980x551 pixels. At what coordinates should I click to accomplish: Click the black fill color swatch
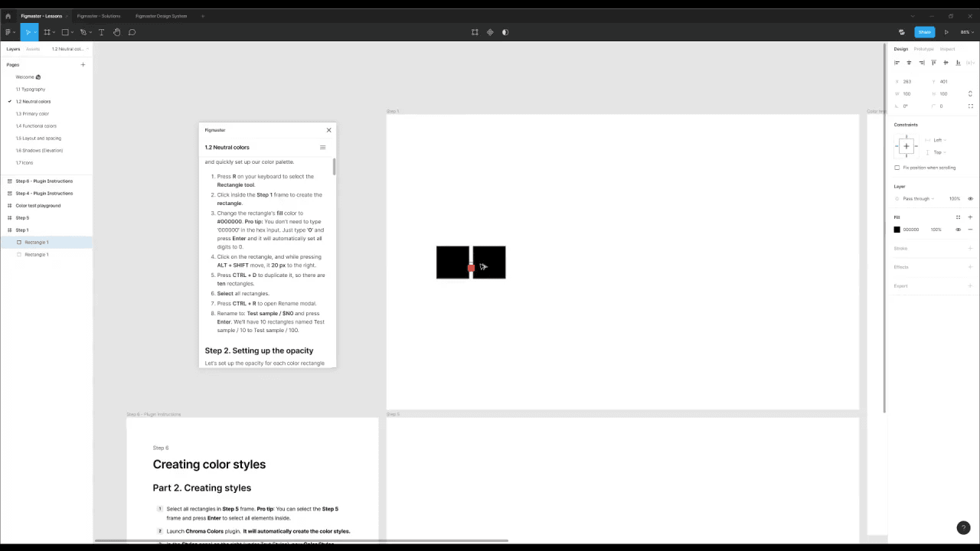point(897,230)
